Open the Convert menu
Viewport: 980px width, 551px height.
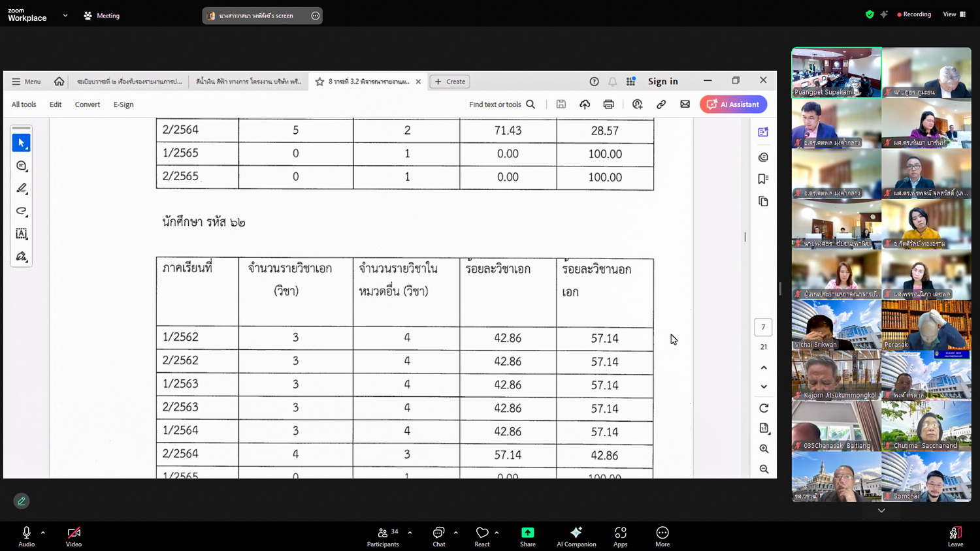point(88,104)
